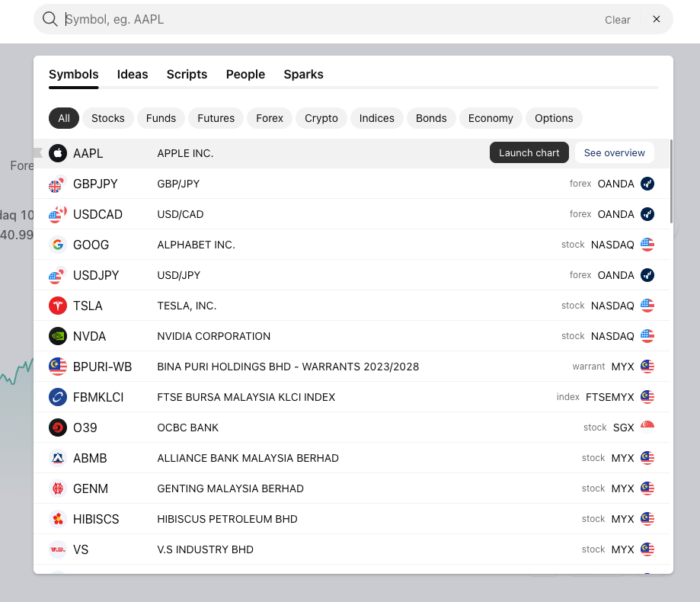Viewport: 700px width, 602px height.
Task: Select the Options filter chip
Action: click(x=554, y=118)
